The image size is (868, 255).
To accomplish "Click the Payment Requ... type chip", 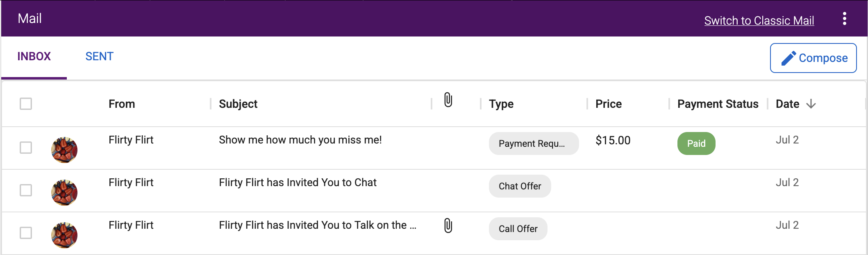I will [534, 143].
